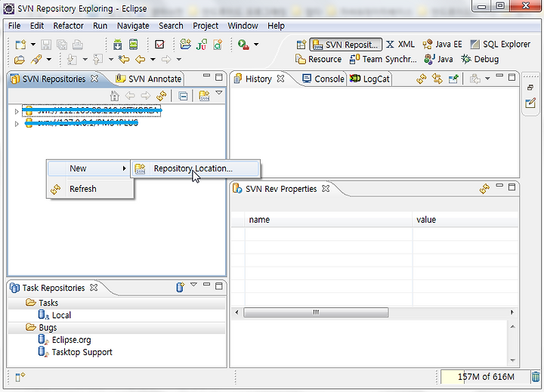
Task: Open the Android SDK Manager icon
Action: click(118, 45)
